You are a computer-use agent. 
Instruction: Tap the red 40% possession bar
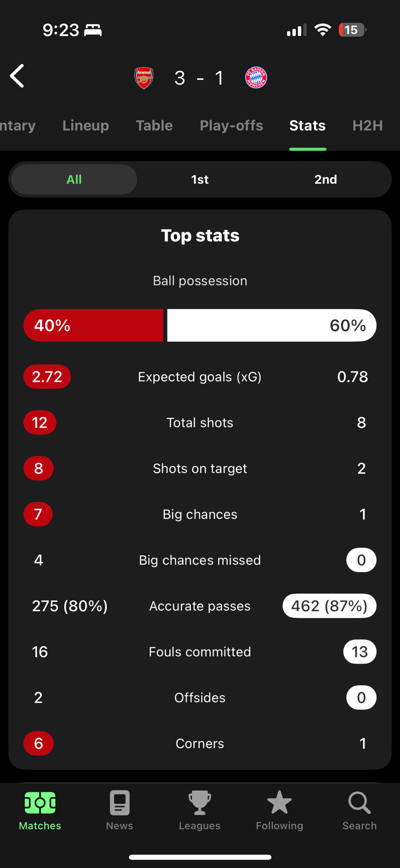tap(93, 325)
